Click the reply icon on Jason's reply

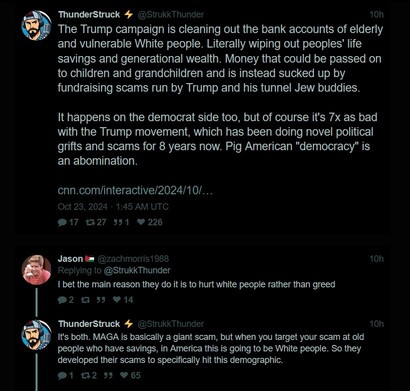(x=62, y=300)
